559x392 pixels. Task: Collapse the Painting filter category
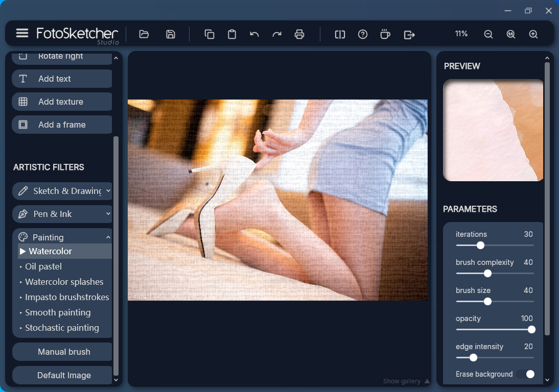point(62,236)
